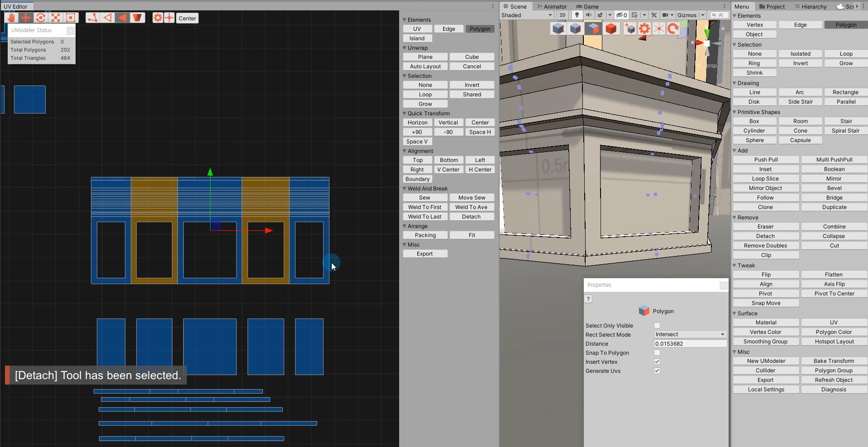Select the Hand pan tool in UV Editor
Viewport: 868px width, 447px height.
[x=11, y=18]
